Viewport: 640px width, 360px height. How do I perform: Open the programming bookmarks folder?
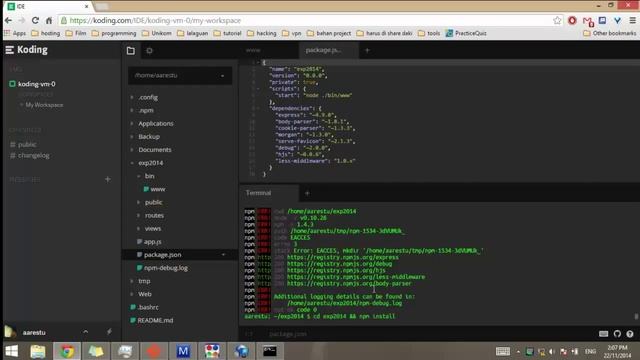(x=114, y=33)
